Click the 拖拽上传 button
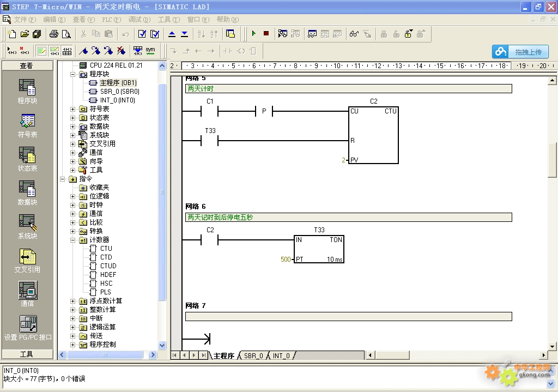The width and height of the screenshot is (558, 392). tap(520, 52)
